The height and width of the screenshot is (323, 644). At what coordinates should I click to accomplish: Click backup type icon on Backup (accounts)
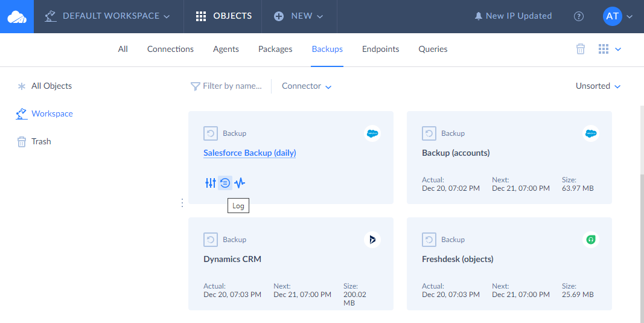[x=429, y=133]
